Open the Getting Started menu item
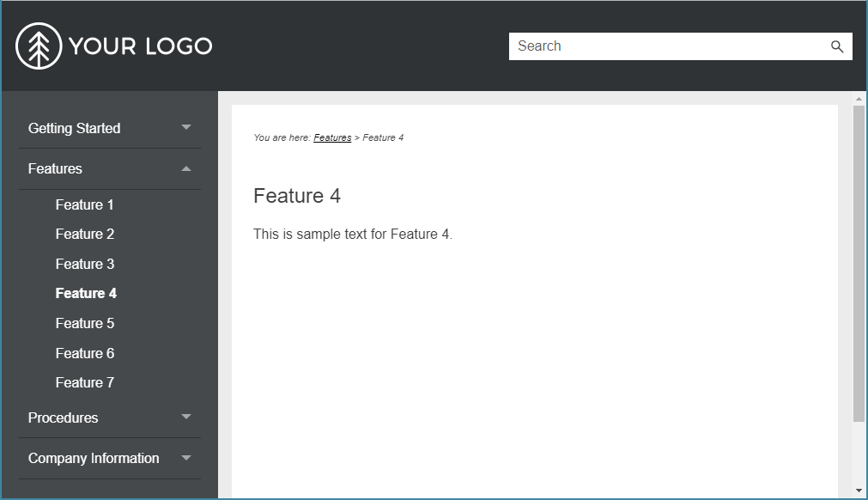Screen dimensions: 868x500 [x=75, y=127]
